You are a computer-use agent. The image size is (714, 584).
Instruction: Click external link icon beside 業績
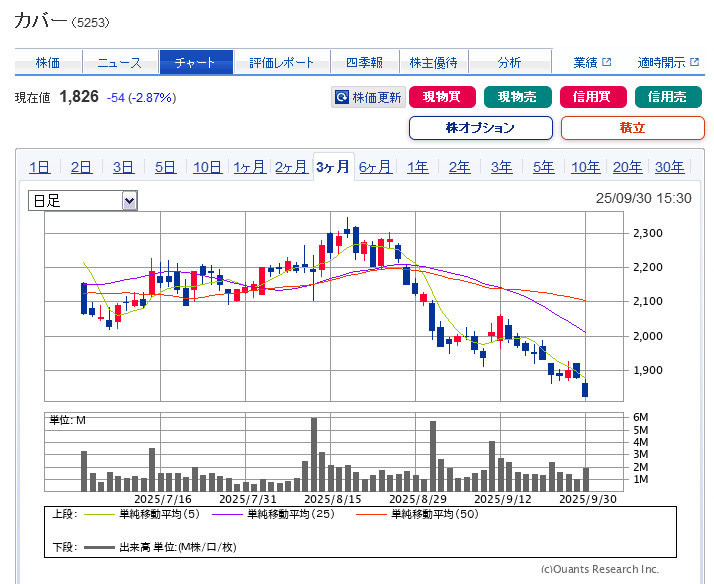[606, 63]
